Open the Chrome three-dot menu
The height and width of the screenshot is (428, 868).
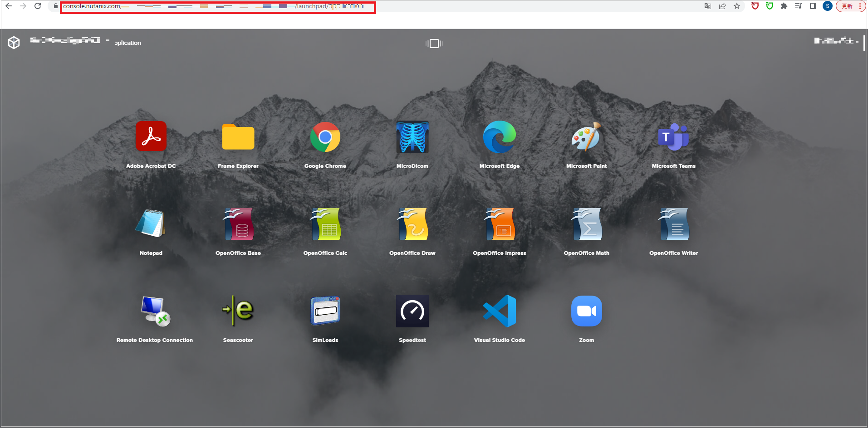[860, 6]
